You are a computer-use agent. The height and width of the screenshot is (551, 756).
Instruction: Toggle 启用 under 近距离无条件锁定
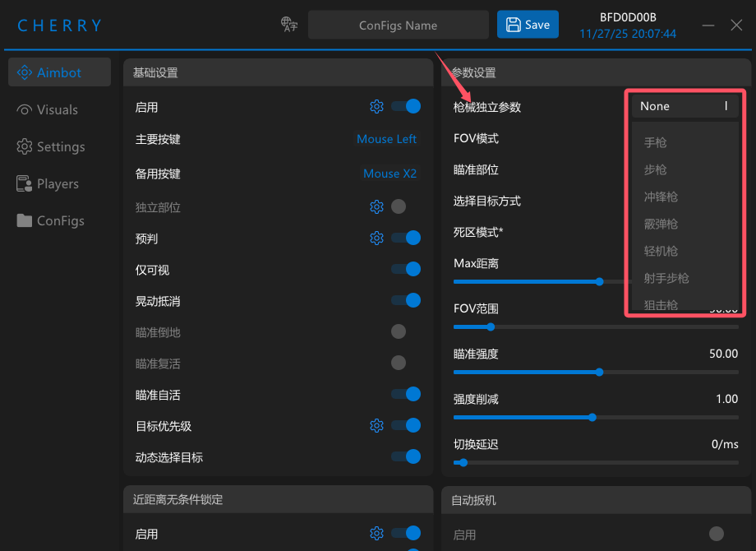(x=406, y=533)
